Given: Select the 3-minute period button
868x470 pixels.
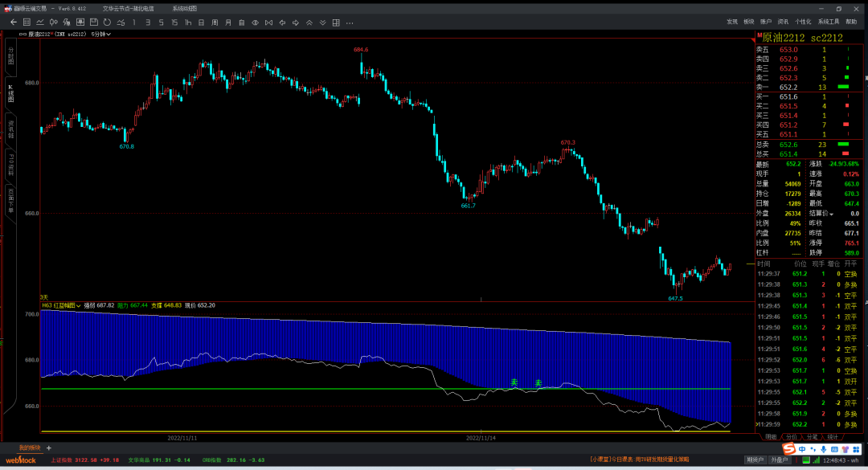Looking at the screenshot, I should pyautogui.click(x=148, y=22).
